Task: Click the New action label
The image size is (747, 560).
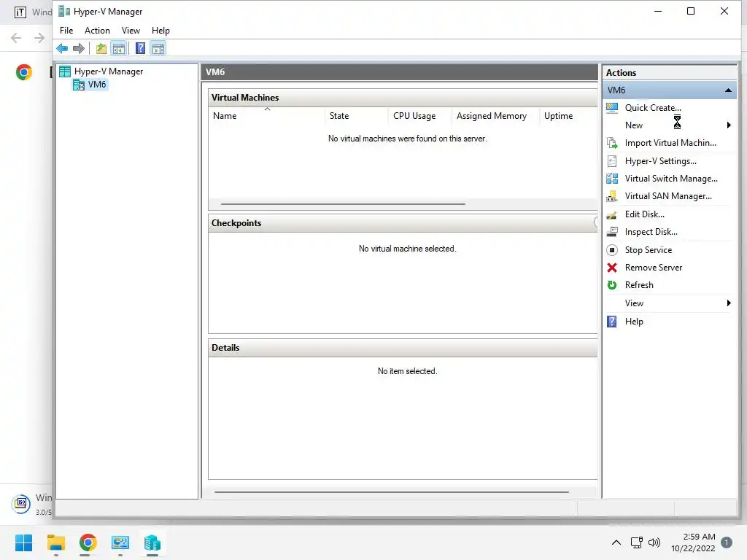Action: point(634,125)
